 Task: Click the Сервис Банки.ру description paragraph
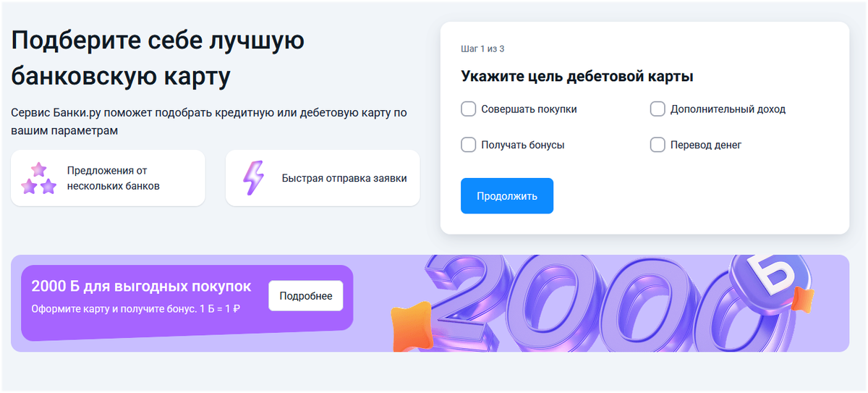[x=209, y=122]
